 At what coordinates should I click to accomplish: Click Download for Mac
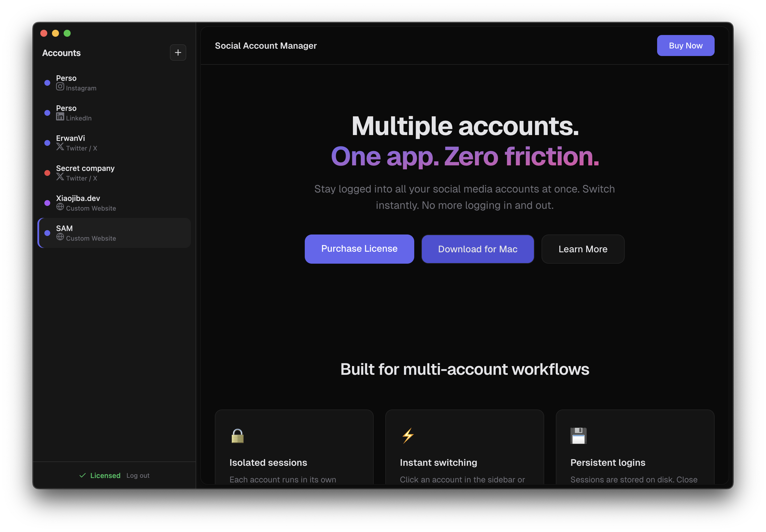pyautogui.click(x=477, y=249)
